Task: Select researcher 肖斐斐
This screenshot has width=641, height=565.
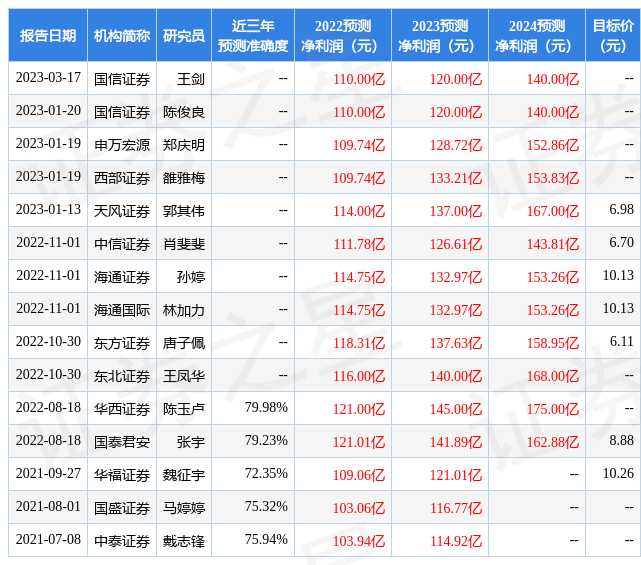Action: tap(184, 244)
